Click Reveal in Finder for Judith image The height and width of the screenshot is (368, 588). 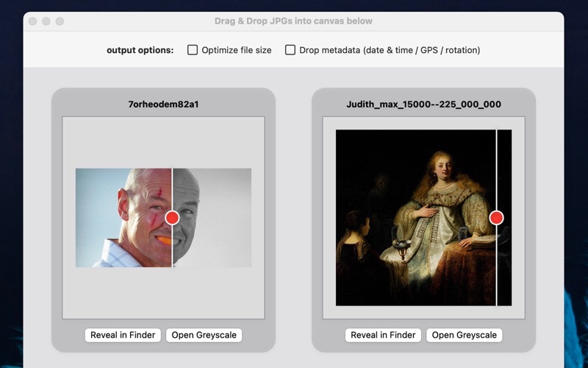[x=383, y=335]
